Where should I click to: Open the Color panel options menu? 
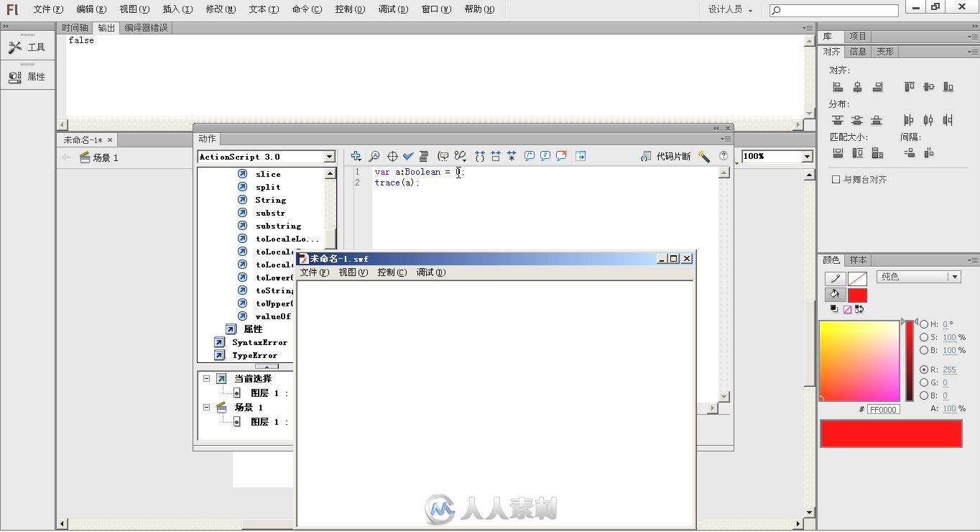coord(973,260)
